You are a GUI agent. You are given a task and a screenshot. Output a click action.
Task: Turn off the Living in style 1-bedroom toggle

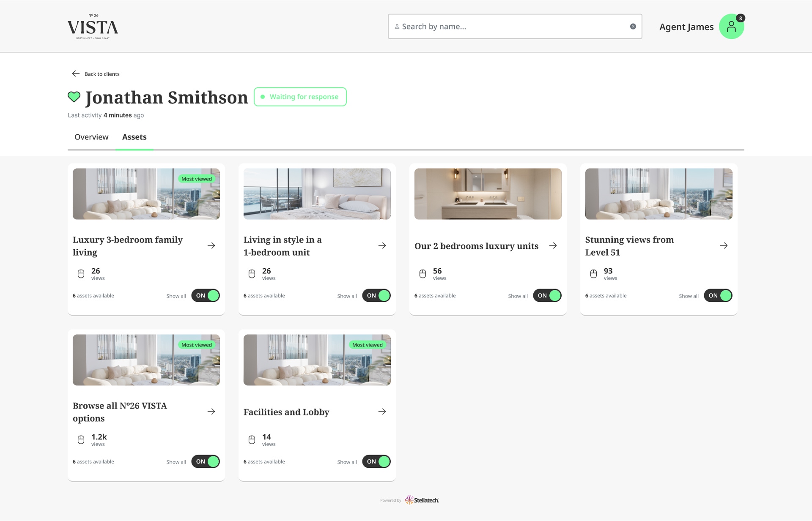pos(376,295)
